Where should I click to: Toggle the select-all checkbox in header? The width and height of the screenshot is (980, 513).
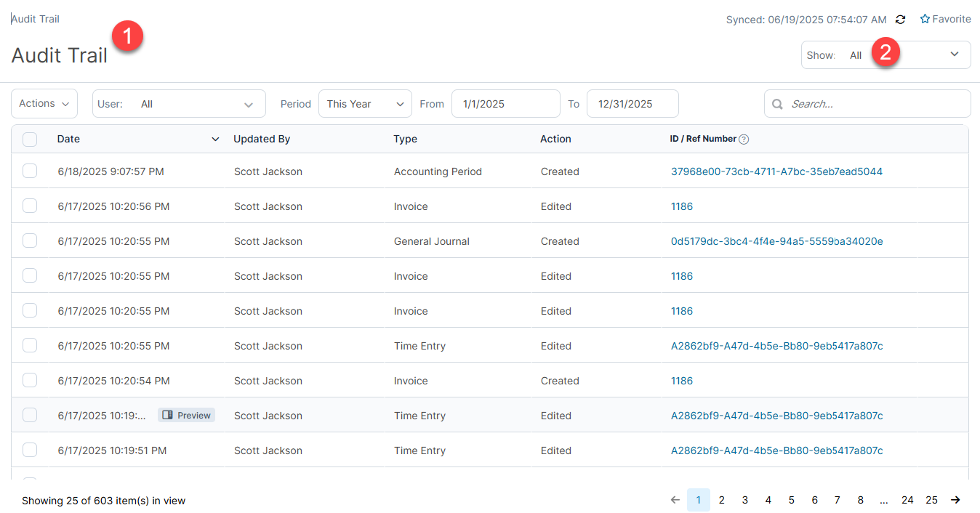coord(30,139)
